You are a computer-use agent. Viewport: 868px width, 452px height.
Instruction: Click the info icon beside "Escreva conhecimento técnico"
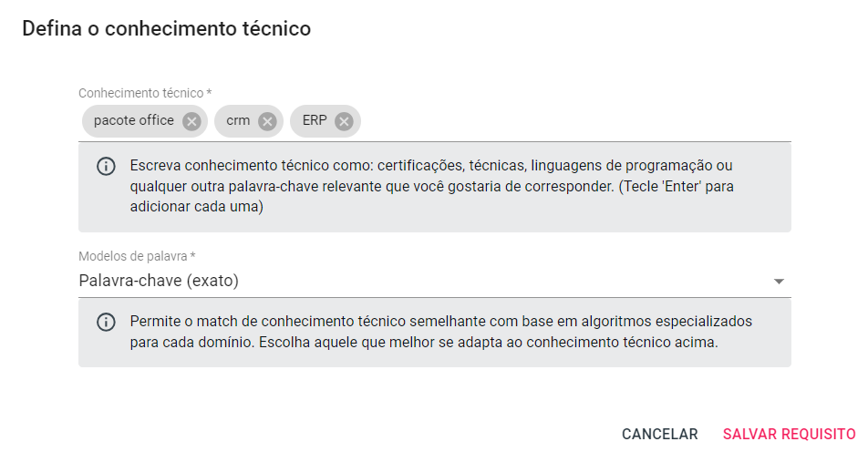point(106,167)
